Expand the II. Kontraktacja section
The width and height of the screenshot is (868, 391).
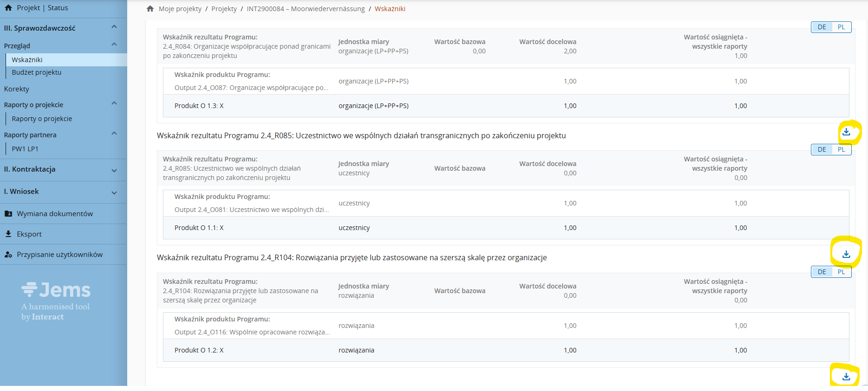click(x=114, y=170)
